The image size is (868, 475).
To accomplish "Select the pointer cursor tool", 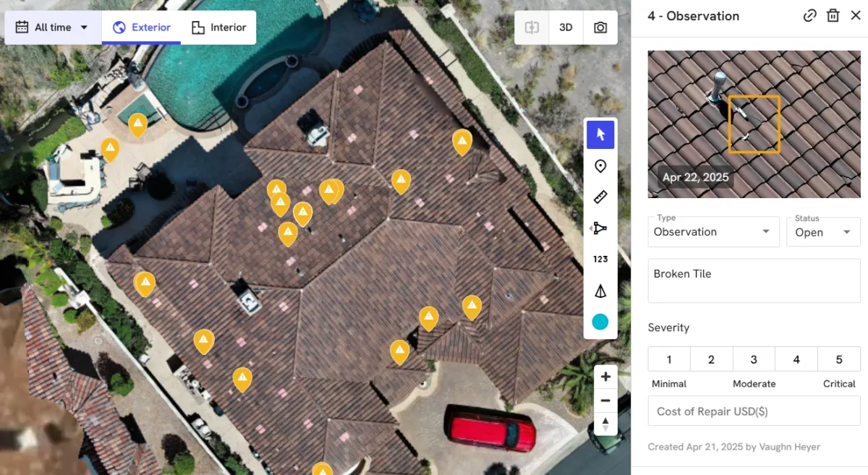I will point(600,135).
